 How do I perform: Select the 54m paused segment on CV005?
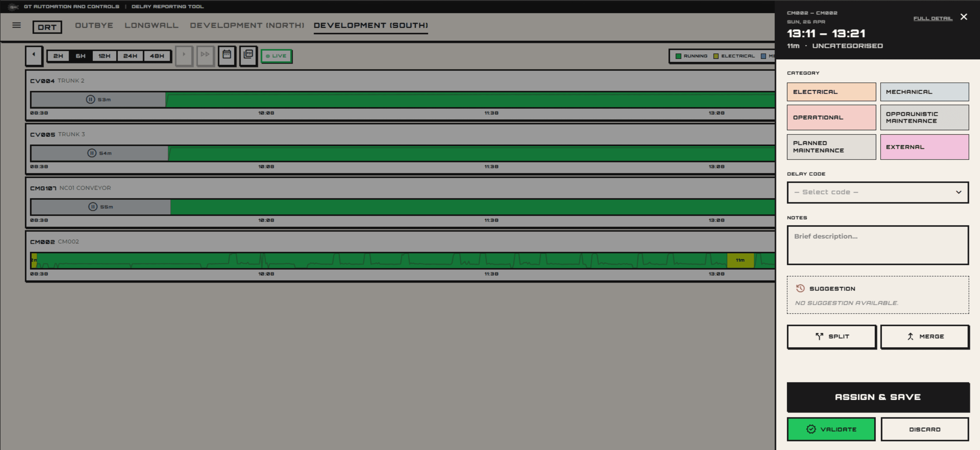click(100, 153)
